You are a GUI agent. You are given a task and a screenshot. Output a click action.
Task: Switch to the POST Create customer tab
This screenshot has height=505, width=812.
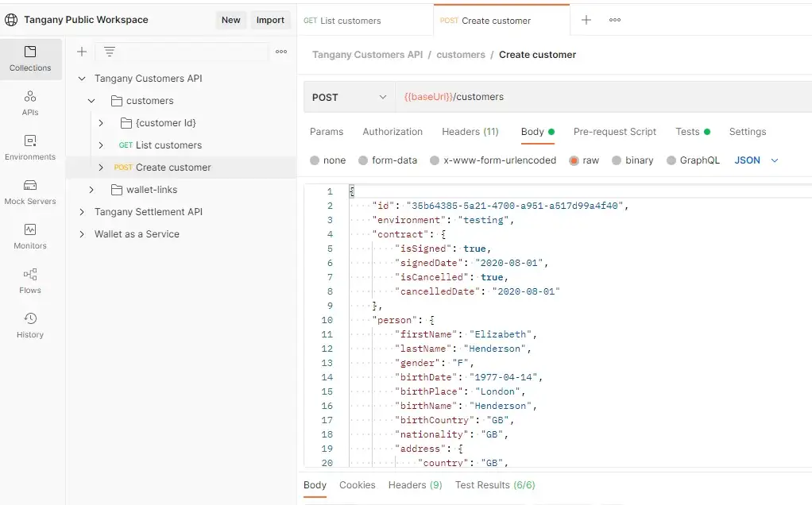501,21
